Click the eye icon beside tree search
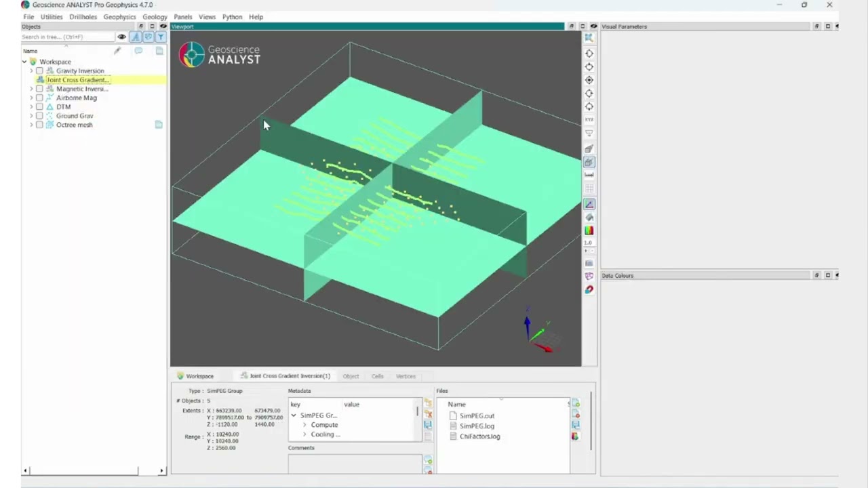This screenshot has height=488, width=868. point(122,37)
